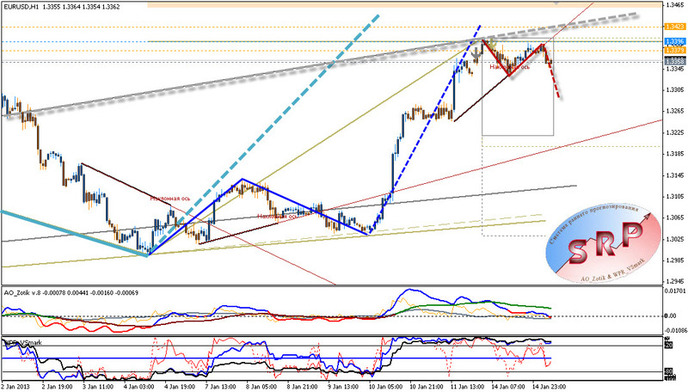Click the 3 Jan 11:00 time label

point(98,387)
